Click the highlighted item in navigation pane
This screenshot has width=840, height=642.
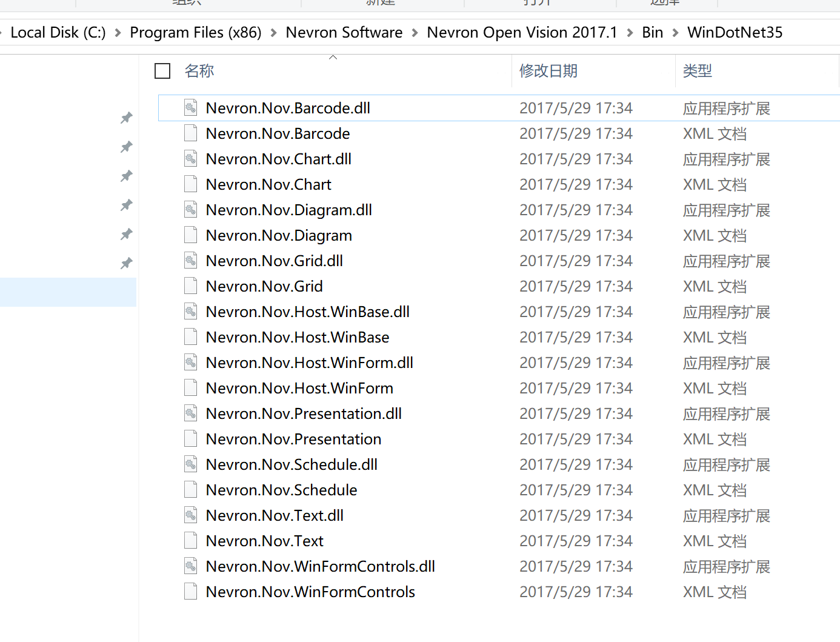click(68, 292)
